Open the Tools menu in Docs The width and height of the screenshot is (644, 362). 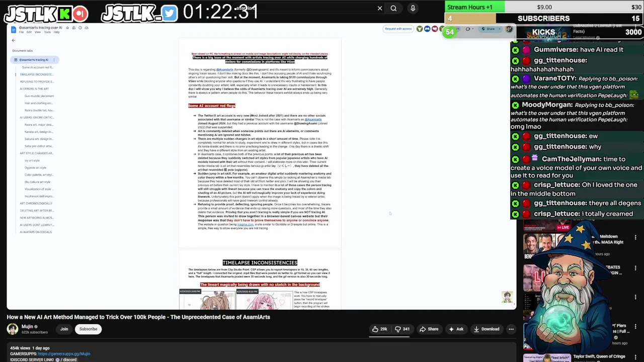[47, 32]
